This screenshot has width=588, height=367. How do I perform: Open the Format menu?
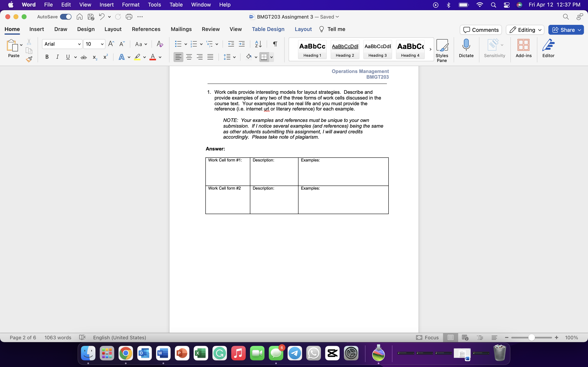(x=131, y=5)
